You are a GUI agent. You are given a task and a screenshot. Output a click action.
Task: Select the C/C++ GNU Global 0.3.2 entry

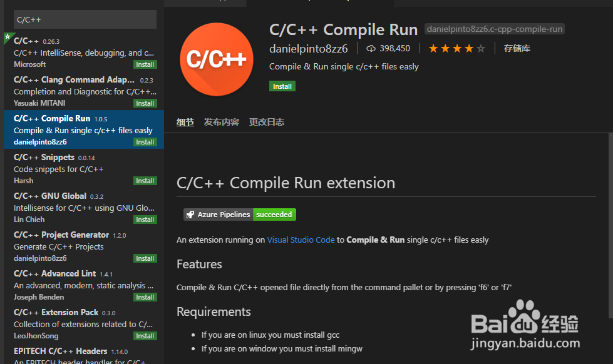pyautogui.click(x=84, y=207)
